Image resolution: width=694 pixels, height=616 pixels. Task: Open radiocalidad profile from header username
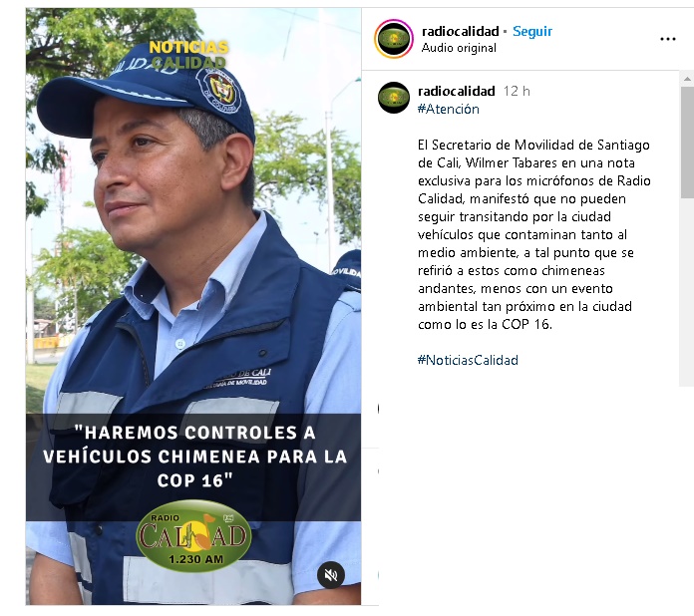click(461, 31)
